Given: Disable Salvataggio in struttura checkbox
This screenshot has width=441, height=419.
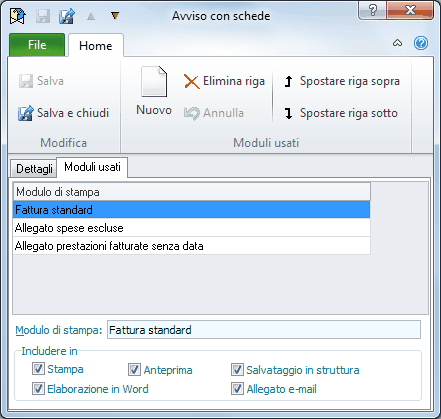Looking at the screenshot, I should pos(237,369).
